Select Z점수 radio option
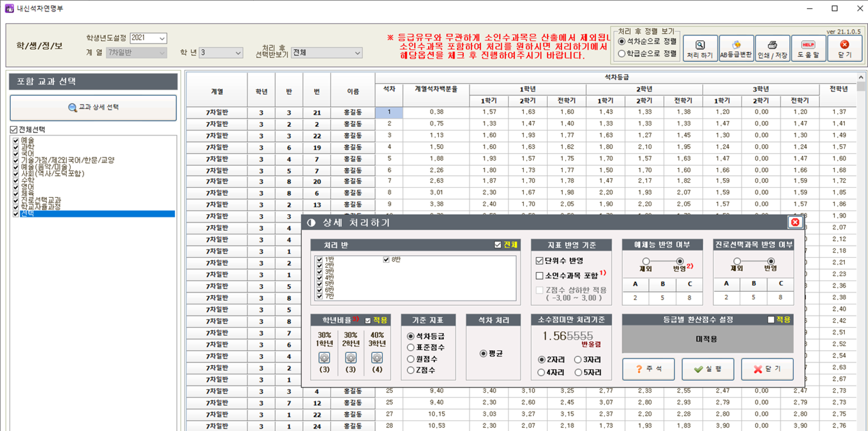 click(x=410, y=370)
